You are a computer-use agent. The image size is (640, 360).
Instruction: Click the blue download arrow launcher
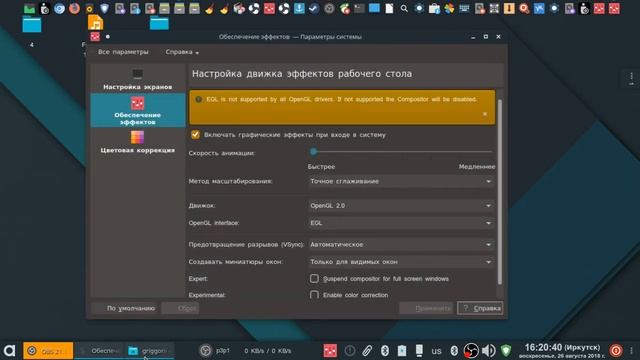pos(299,8)
